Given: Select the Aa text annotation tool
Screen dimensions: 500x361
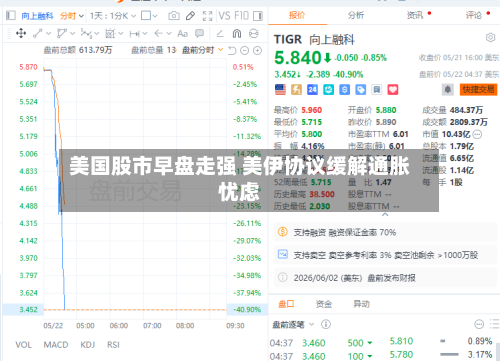Looking at the screenshot, I should [182, 34].
